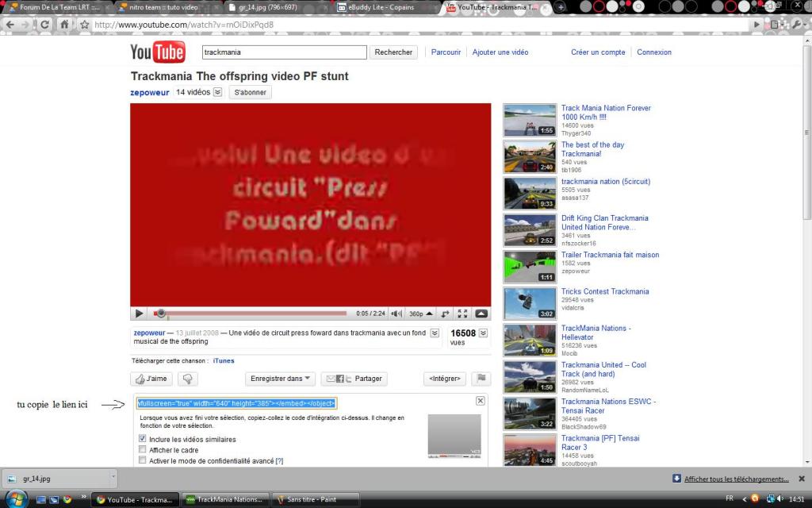Click the browser back arrow

pos(10,25)
